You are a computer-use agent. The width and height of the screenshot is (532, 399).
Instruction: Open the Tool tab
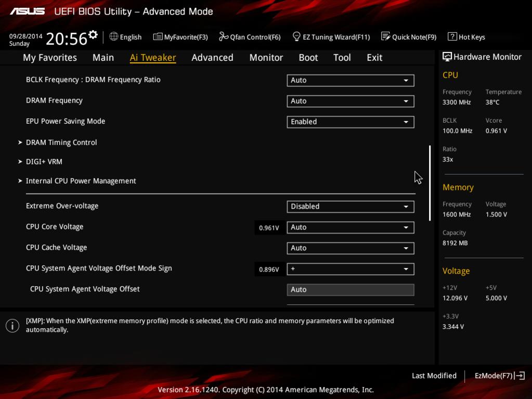tap(342, 58)
